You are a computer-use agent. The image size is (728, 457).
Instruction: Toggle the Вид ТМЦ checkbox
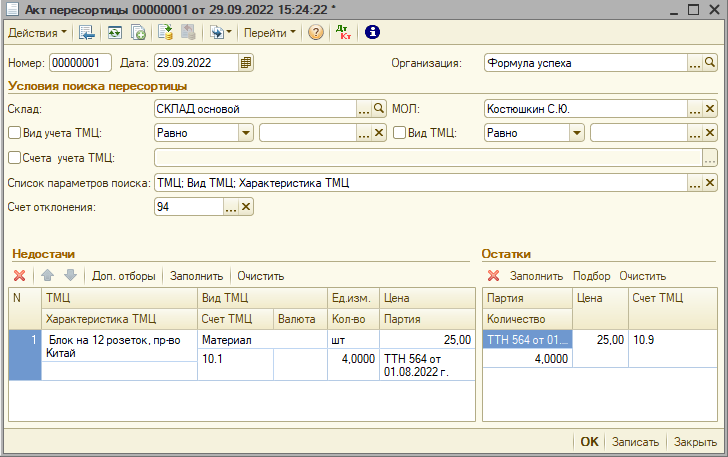(399, 133)
